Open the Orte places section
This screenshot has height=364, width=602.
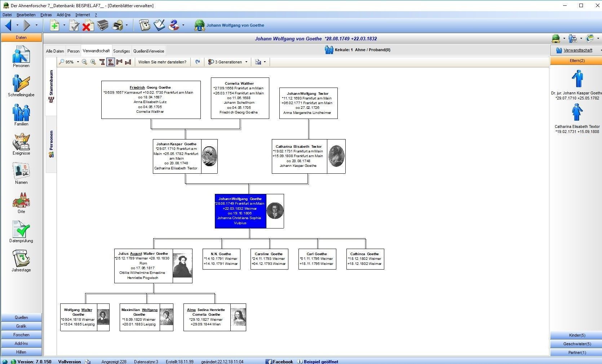tap(21, 203)
